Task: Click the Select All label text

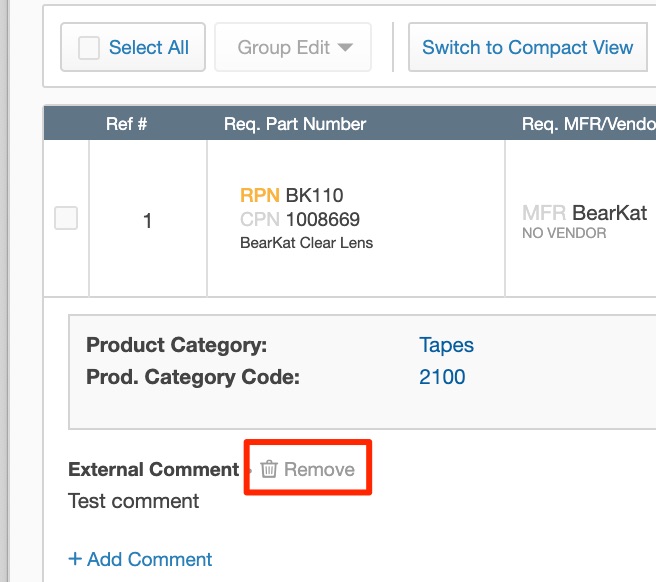Action: pos(148,48)
